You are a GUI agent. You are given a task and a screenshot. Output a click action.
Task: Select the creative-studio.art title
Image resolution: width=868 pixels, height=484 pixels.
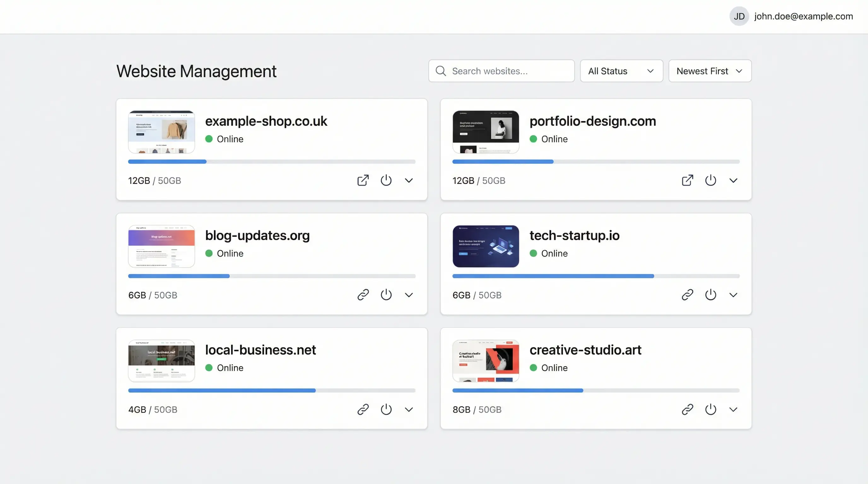(x=585, y=350)
